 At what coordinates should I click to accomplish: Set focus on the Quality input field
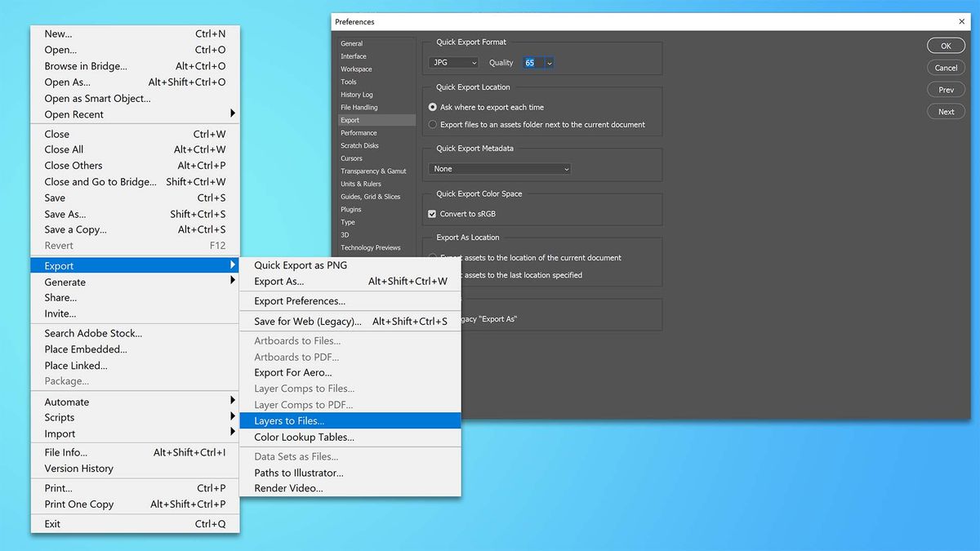532,62
